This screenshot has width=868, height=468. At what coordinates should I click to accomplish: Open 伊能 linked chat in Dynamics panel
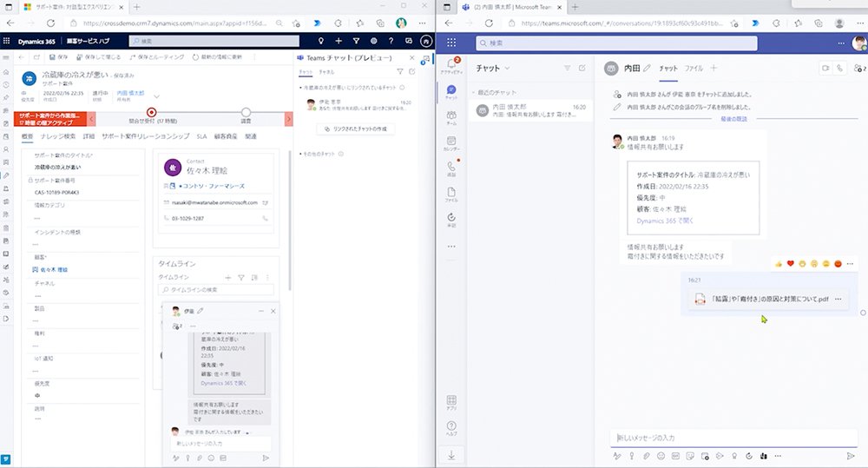(358, 105)
